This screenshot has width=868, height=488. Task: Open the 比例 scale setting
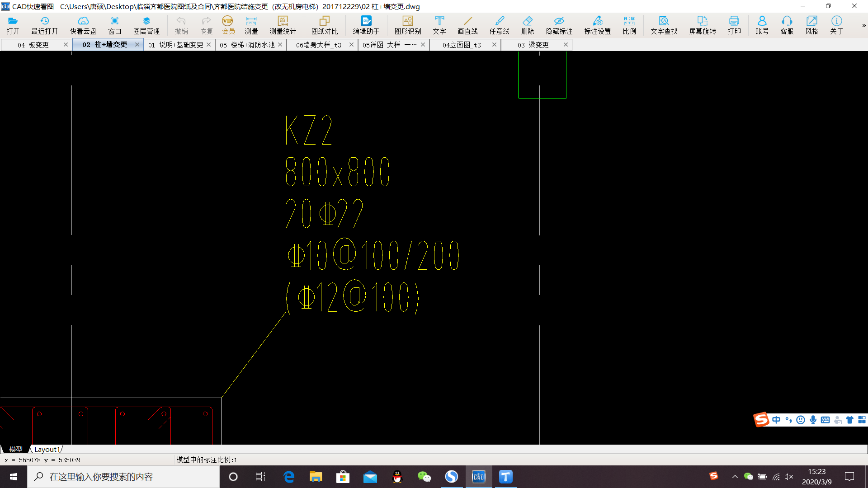pyautogui.click(x=629, y=25)
